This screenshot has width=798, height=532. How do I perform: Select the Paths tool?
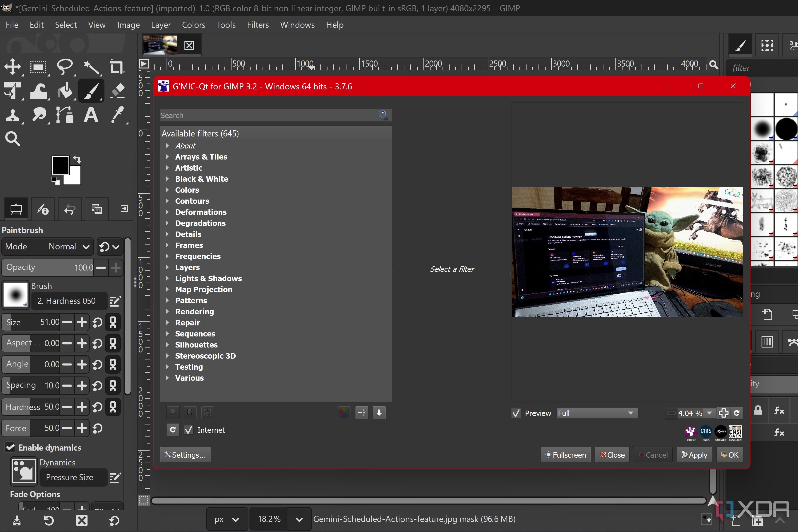pyautogui.click(x=64, y=115)
